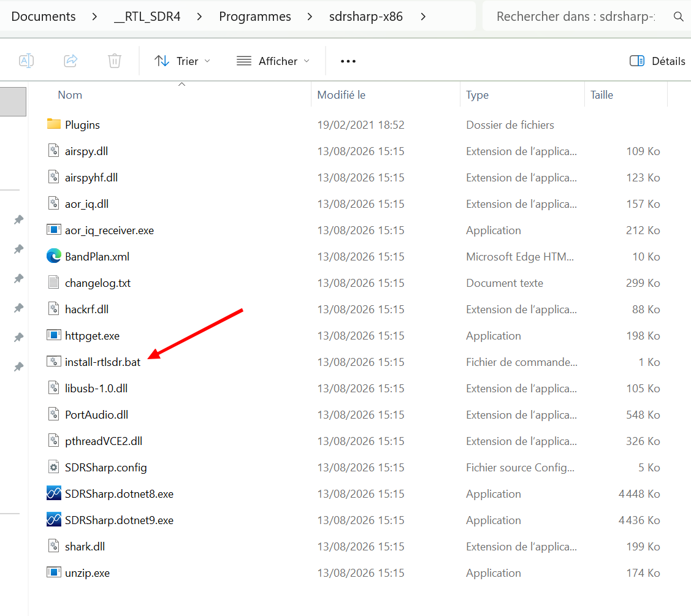Select the SDRSharp.dotnet9.exe app icon
The width and height of the screenshot is (691, 616).
pos(54,520)
